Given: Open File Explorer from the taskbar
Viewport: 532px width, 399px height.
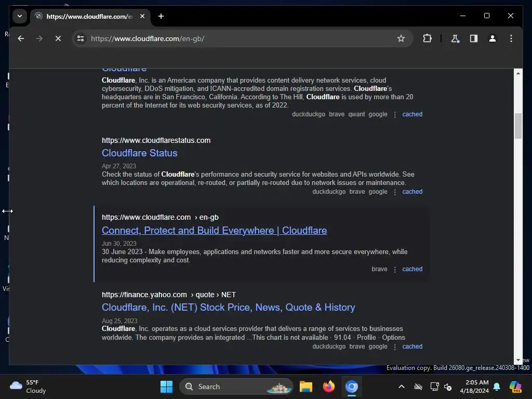Looking at the screenshot, I should 305,387.
